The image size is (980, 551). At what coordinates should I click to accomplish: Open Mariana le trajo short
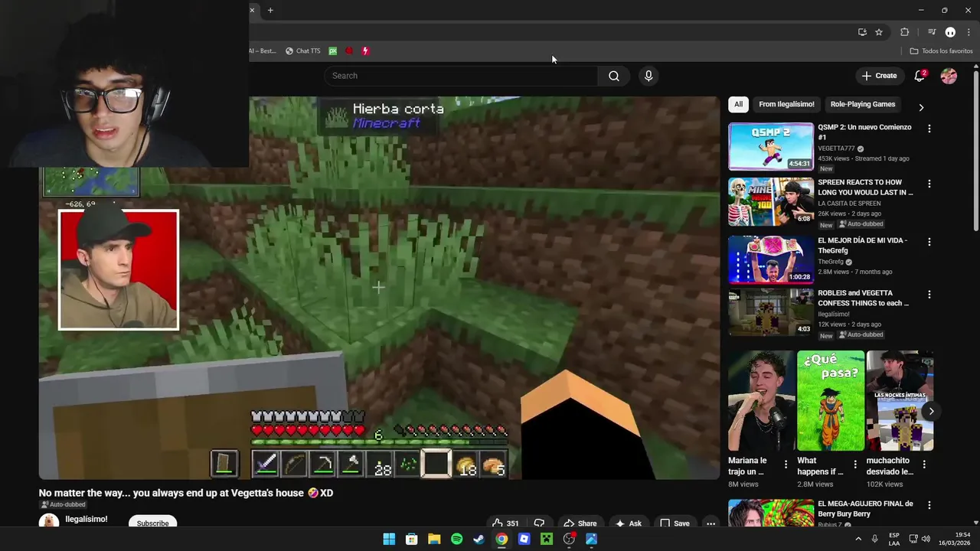pos(761,401)
